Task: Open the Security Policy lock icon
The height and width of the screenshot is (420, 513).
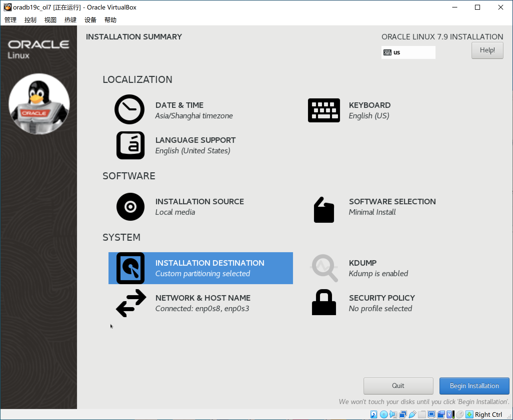Action: coord(324,302)
